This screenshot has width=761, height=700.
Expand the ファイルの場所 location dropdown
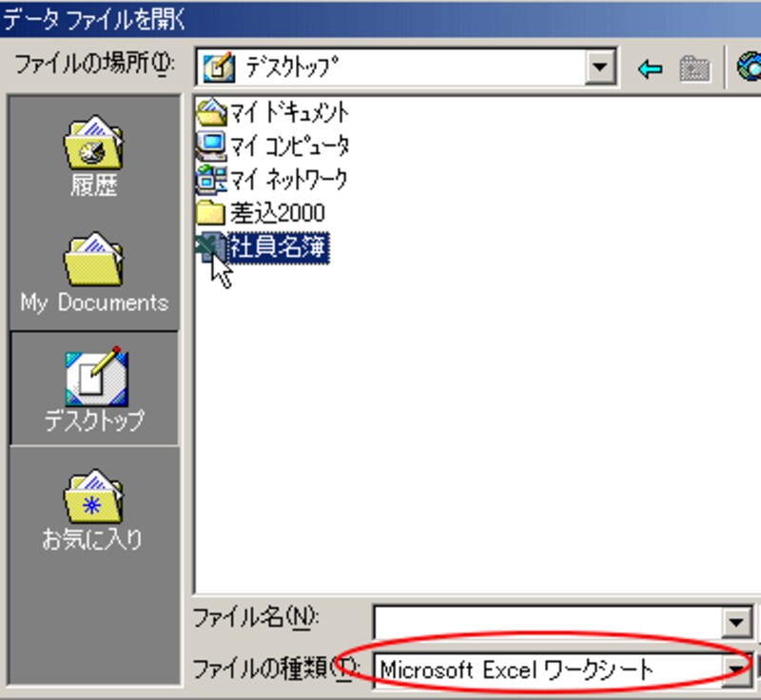tap(600, 67)
